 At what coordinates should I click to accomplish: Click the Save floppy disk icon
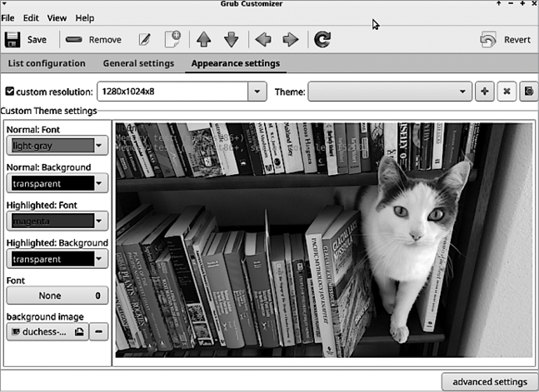(x=12, y=39)
